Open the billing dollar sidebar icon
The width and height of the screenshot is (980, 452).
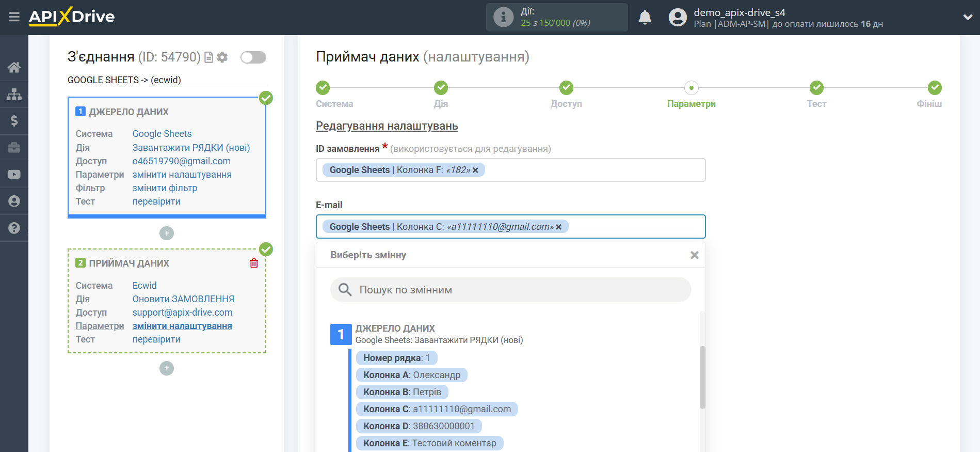(x=14, y=121)
